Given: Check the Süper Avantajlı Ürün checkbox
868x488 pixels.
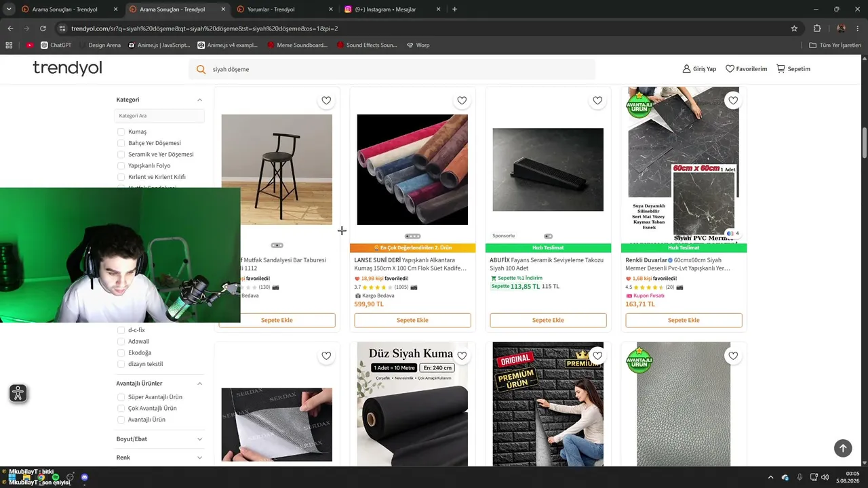Looking at the screenshot, I should 121,397.
